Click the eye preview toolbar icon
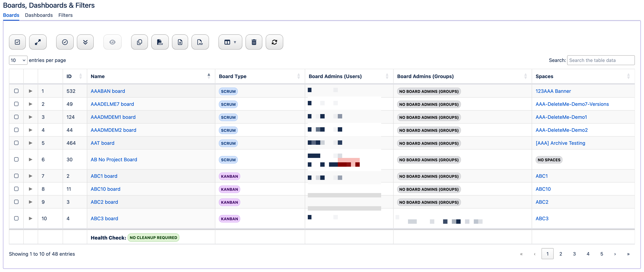644x272 pixels. (x=112, y=42)
